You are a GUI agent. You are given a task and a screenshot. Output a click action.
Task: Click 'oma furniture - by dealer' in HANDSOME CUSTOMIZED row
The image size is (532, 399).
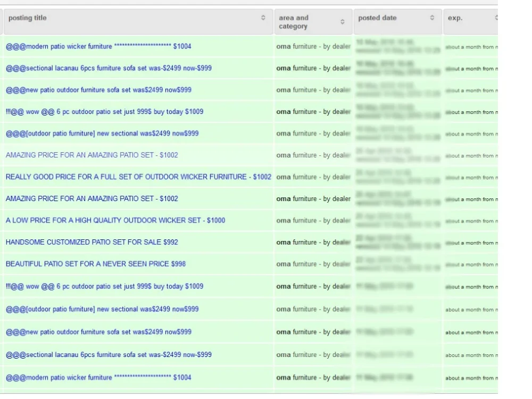tap(313, 242)
